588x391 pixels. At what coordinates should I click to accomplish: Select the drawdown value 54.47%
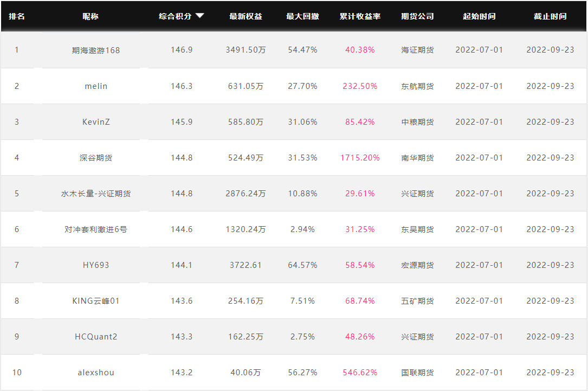tap(302, 50)
